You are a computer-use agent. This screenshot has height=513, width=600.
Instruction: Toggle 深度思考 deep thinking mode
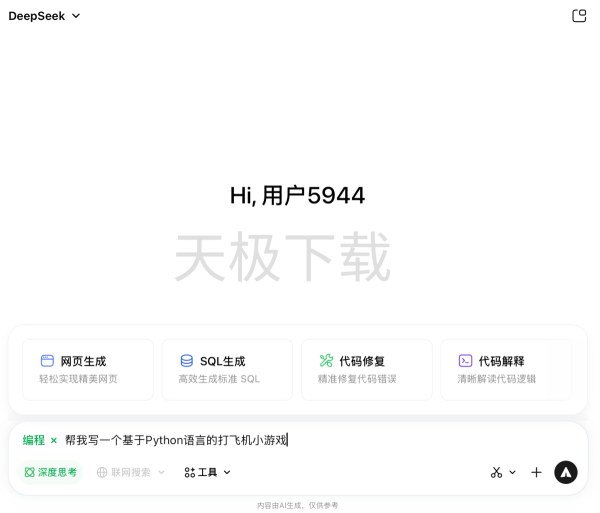(51, 472)
